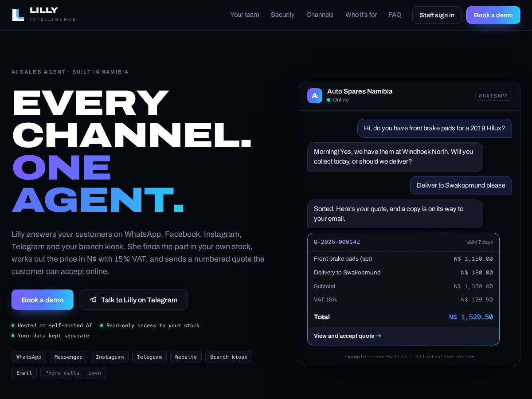The image size is (532, 399).
Task: Open the Your team nav item
Action: 245,15
